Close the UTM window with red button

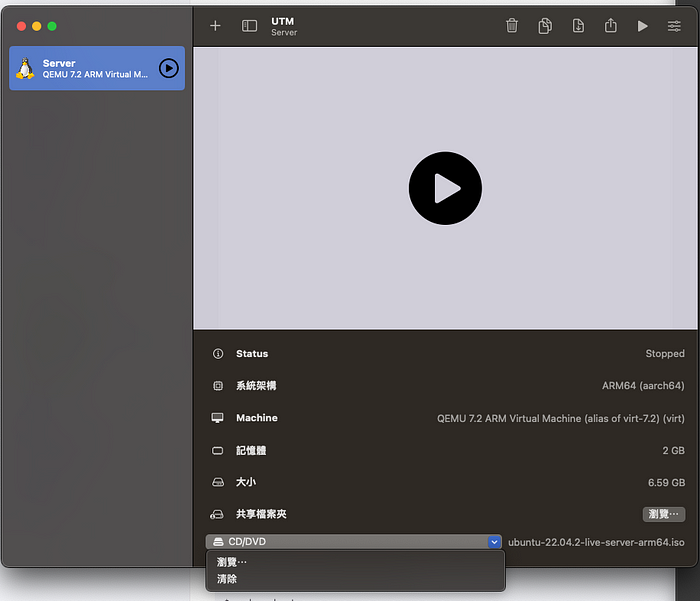click(21, 26)
